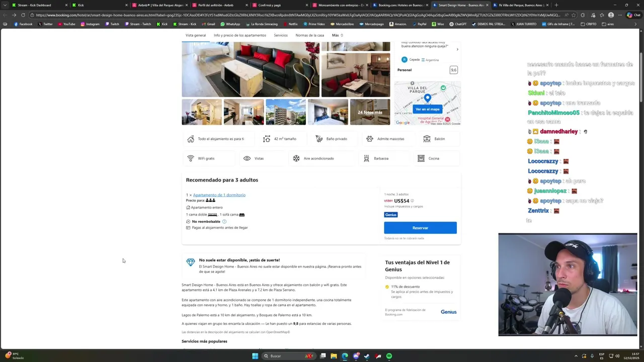The width and height of the screenshot is (644, 362).
Task: Open the kitchen thumbnail photo
Action: click(x=201, y=112)
